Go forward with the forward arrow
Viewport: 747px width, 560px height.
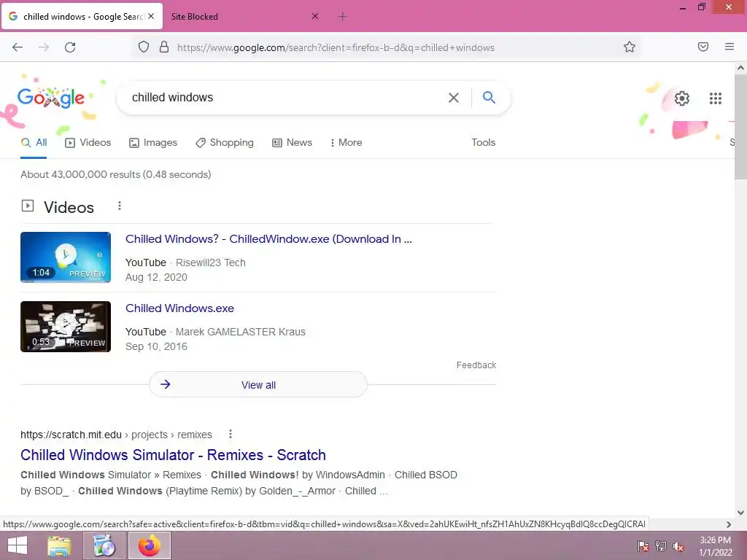[x=44, y=47]
